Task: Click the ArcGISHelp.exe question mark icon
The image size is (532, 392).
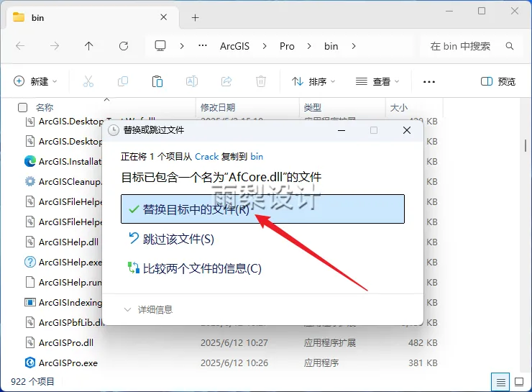Action: click(x=30, y=262)
